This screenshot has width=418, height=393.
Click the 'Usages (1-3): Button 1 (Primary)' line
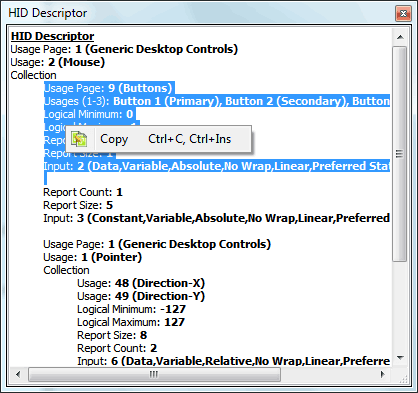click(217, 101)
